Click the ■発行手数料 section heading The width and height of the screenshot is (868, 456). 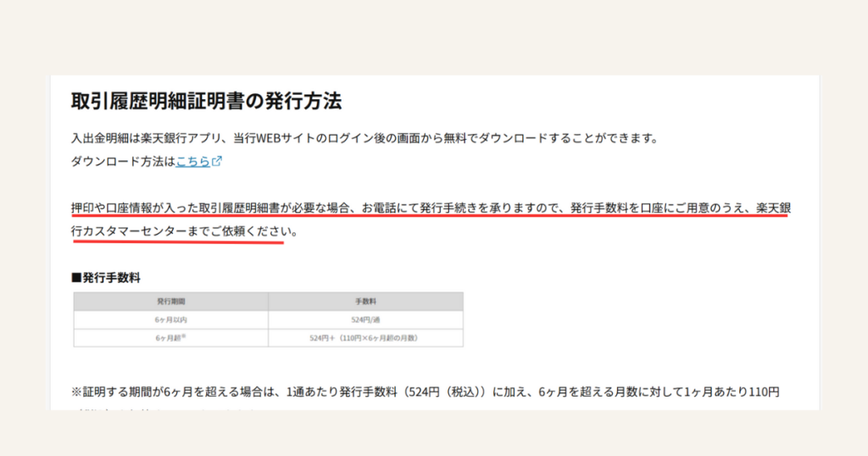coord(106,277)
